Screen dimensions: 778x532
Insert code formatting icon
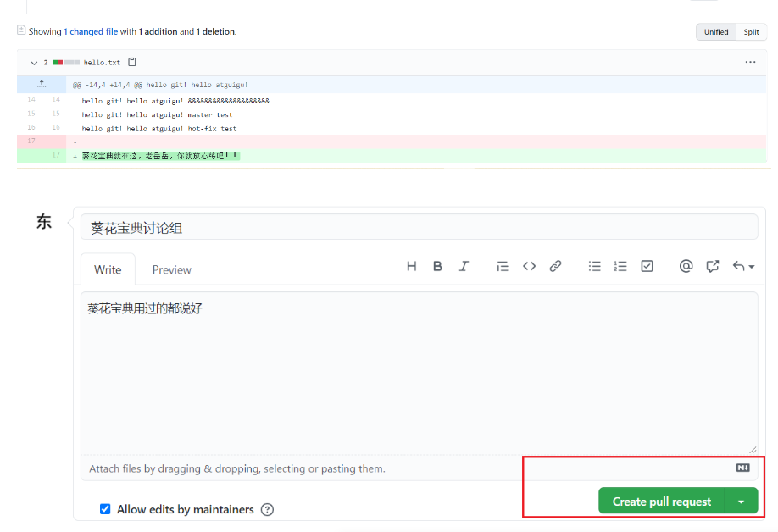tap(529, 266)
